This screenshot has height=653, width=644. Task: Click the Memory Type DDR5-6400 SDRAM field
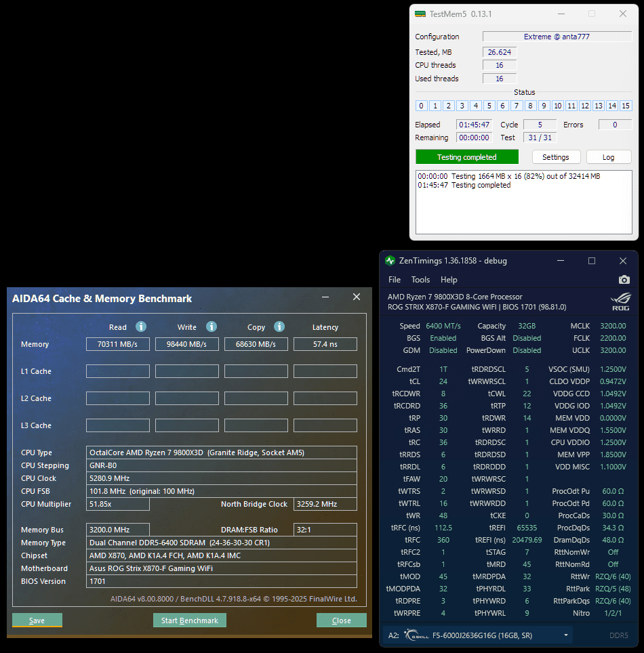[222, 543]
